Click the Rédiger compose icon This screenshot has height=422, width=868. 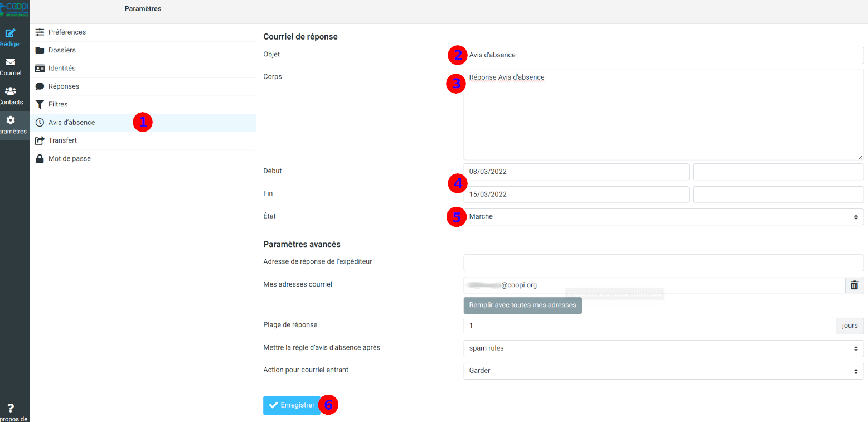pyautogui.click(x=11, y=33)
